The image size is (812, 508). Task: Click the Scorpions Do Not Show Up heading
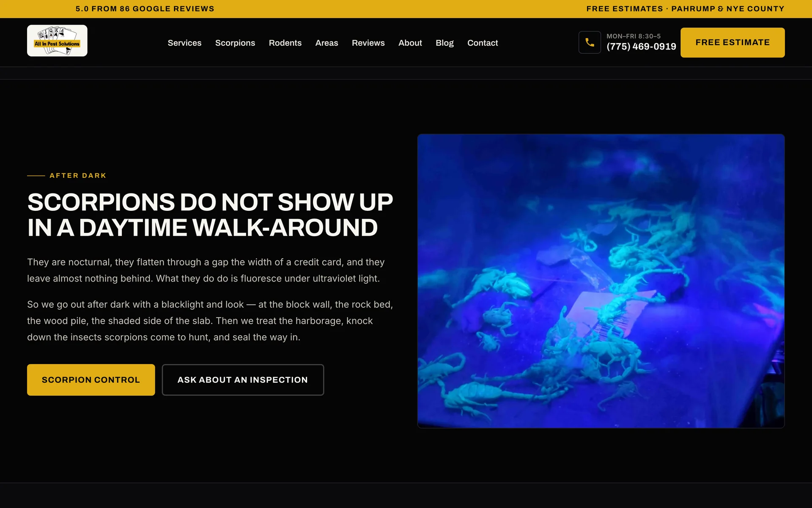pyautogui.click(x=210, y=215)
